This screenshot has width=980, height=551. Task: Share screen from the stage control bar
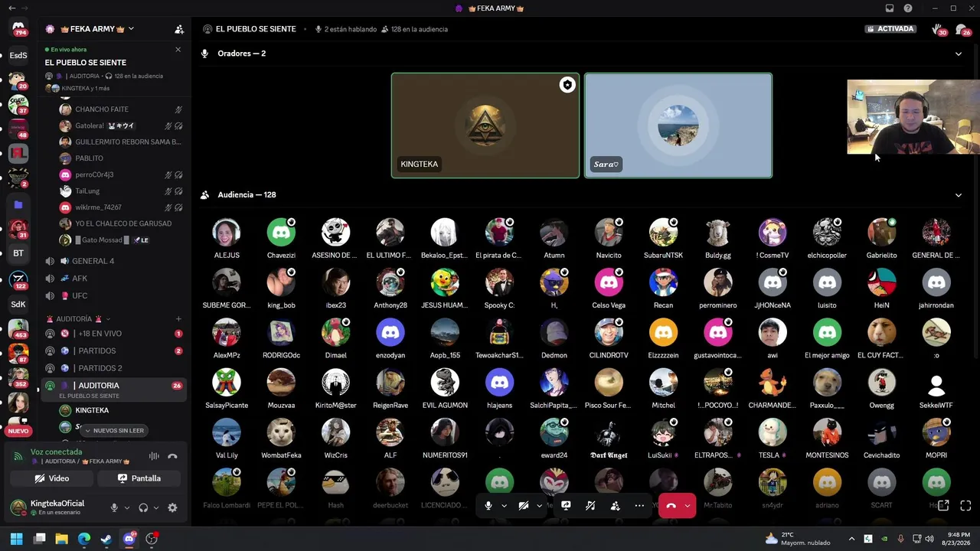(x=566, y=505)
